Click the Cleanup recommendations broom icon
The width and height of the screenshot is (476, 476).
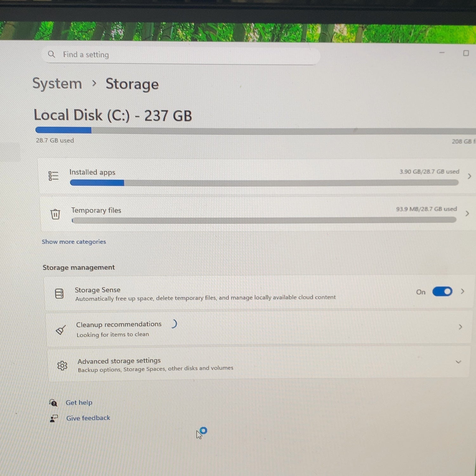point(61,330)
